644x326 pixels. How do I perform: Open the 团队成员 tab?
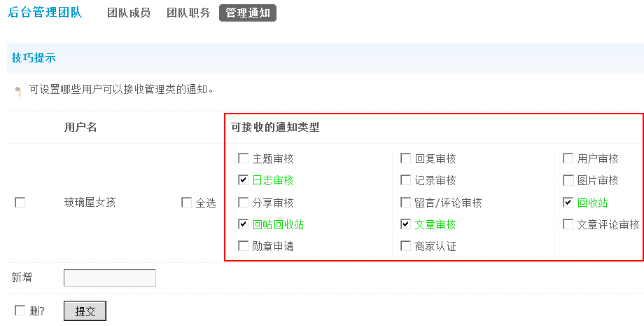pos(129,13)
